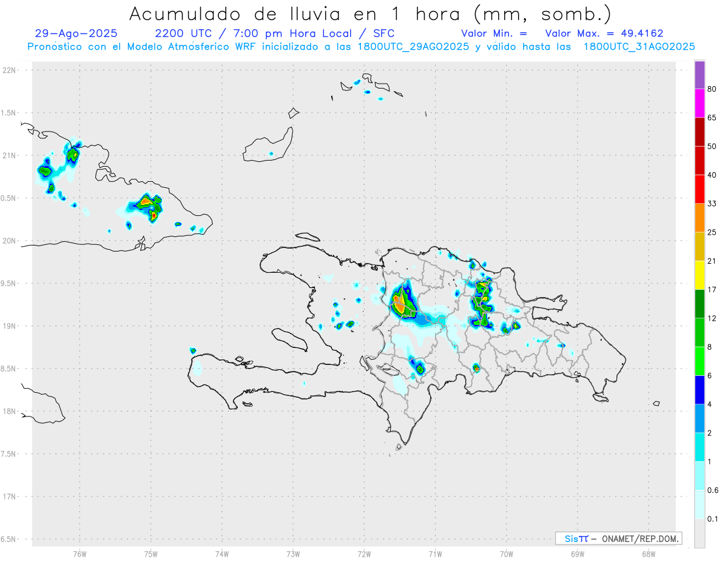Pick the dark red swatch between 50 and 65
This screenshot has height=562, width=728.
(699, 132)
